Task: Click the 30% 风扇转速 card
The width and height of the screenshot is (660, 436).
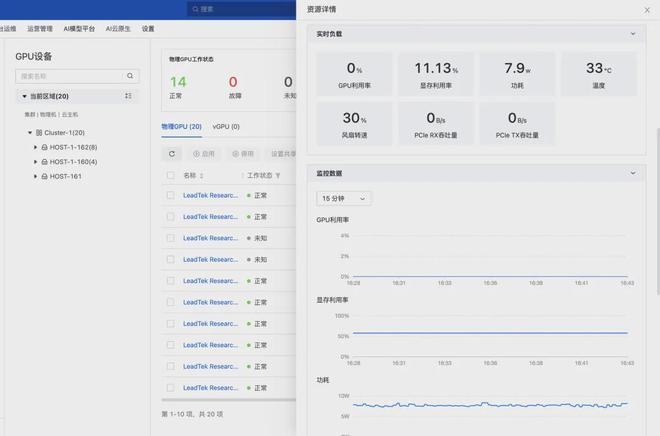Action: [x=354, y=124]
